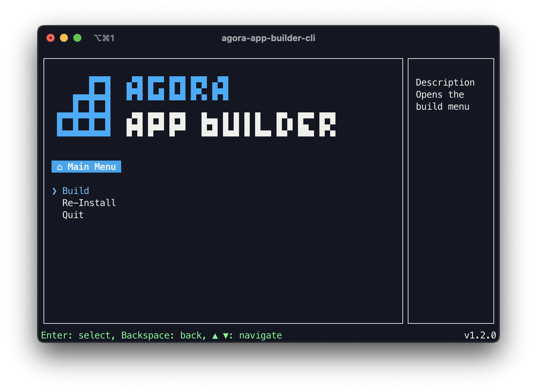Minimize the window with the yellow button
537x392 pixels.
pyautogui.click(x=64, y=38)
